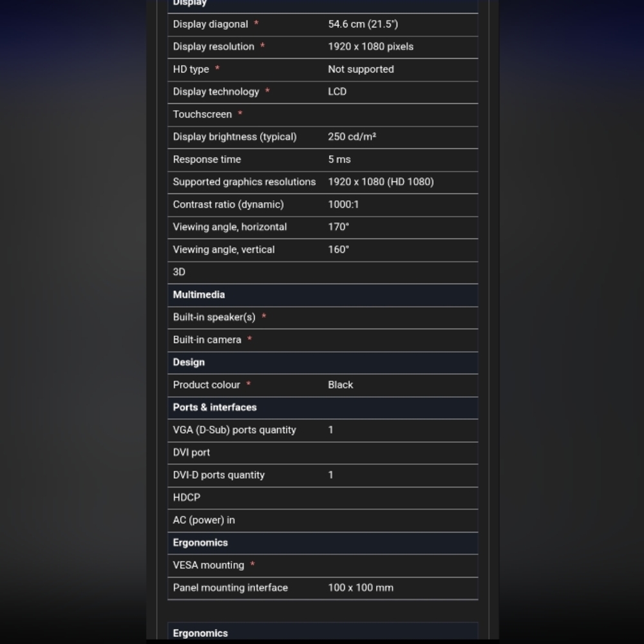
Task: Click asterisk next to Display technology
Action: tap(267, 91)
